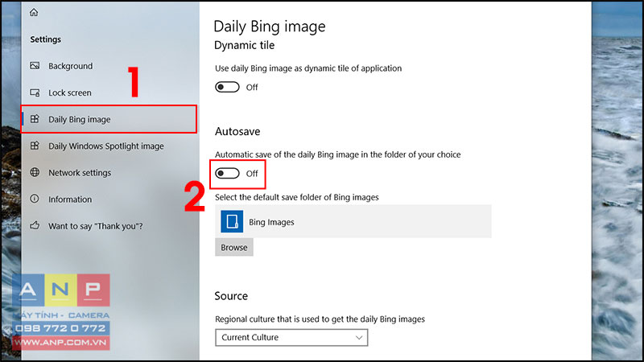644x362 pixels.
Task: Enable the Dynamic tile toggle switch
Action: tap(227, 87)
